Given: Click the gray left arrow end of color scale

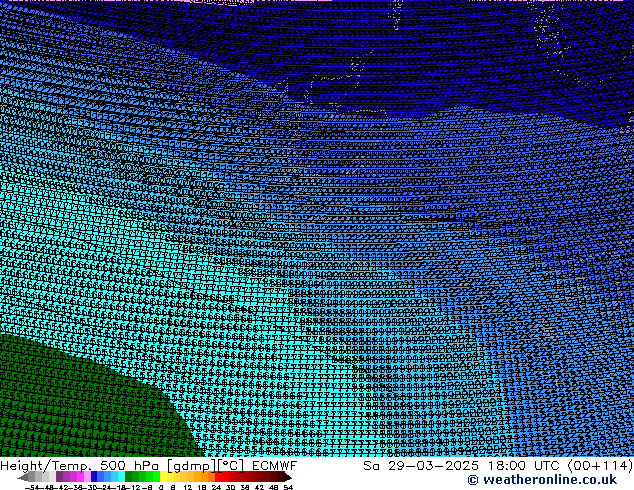Looking at the screenshot, I should [x=22, y=477].
